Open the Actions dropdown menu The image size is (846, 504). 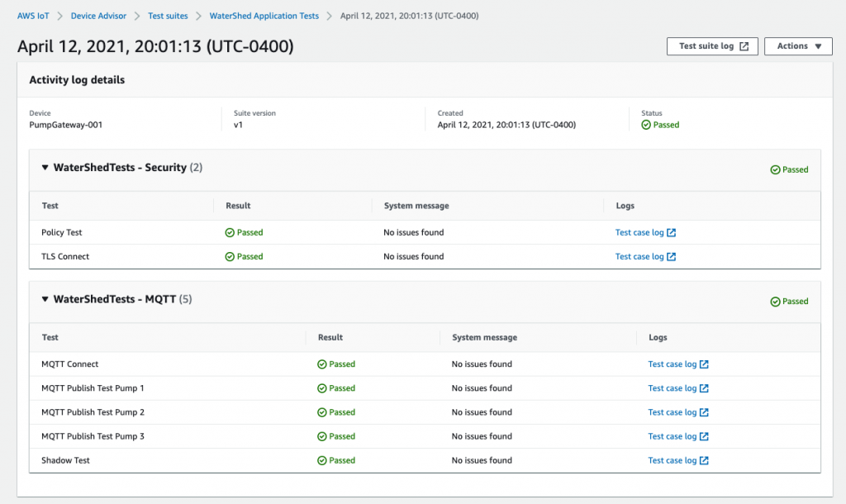798,46
